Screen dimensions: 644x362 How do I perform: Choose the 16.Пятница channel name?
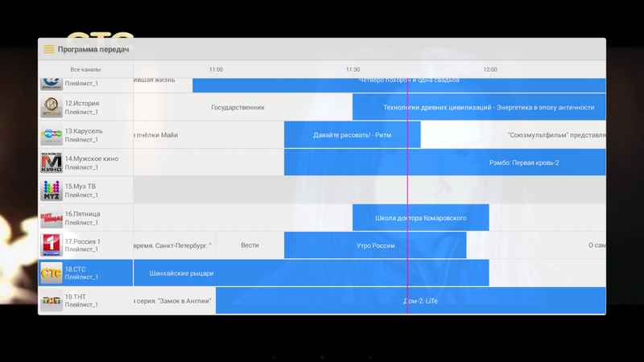[x=83, y=214]
